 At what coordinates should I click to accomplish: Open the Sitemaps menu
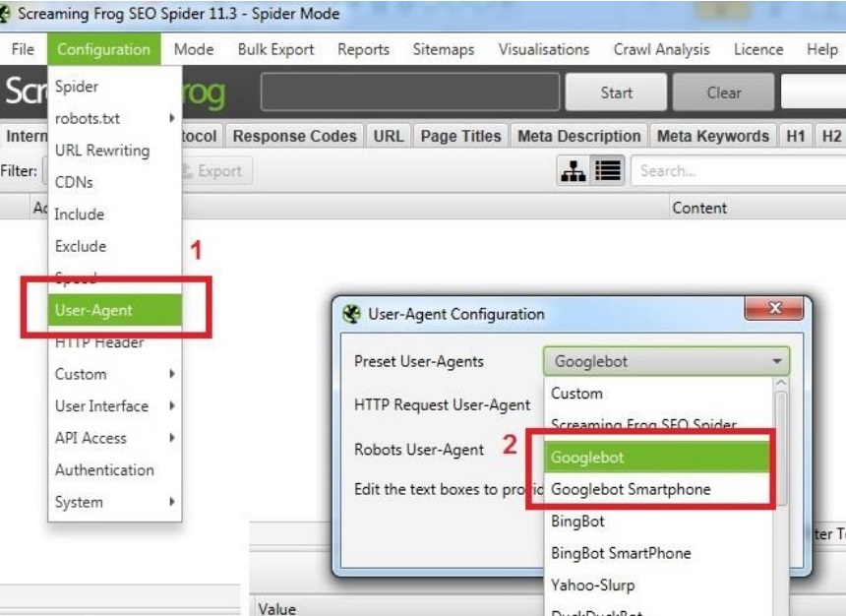coord(444,49)
